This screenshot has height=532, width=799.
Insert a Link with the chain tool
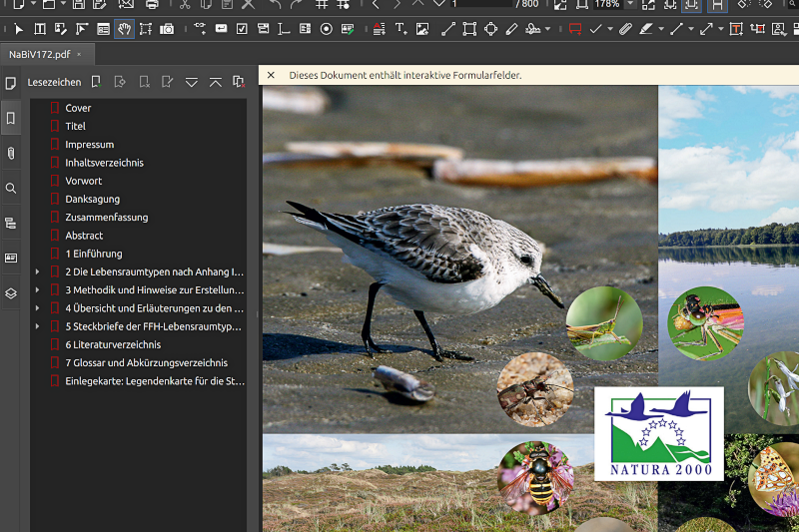pyautogui.click(x=200, y=29)
